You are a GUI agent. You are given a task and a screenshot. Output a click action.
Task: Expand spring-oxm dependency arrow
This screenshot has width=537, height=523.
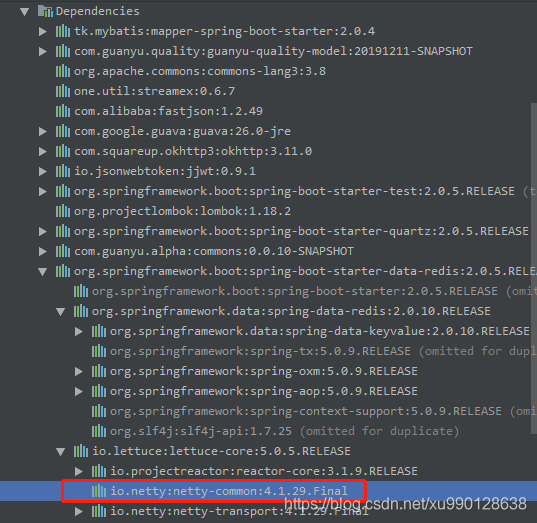(x=78, y=371)
